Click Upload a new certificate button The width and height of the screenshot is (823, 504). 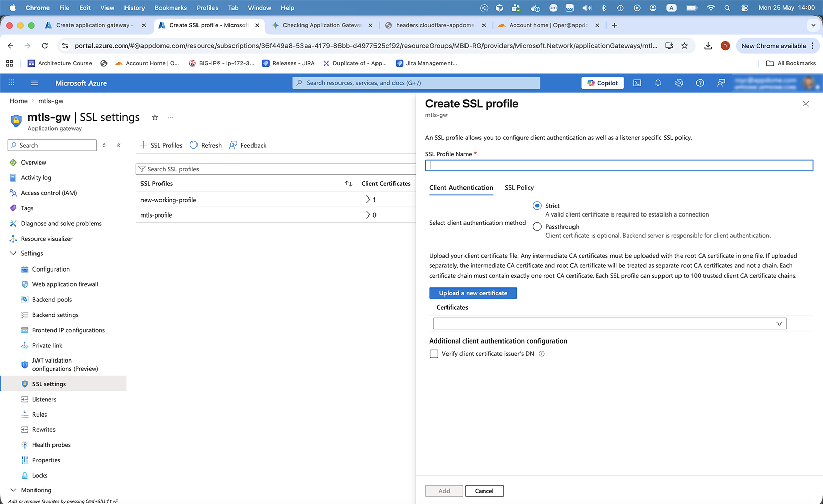coord(473,293)
